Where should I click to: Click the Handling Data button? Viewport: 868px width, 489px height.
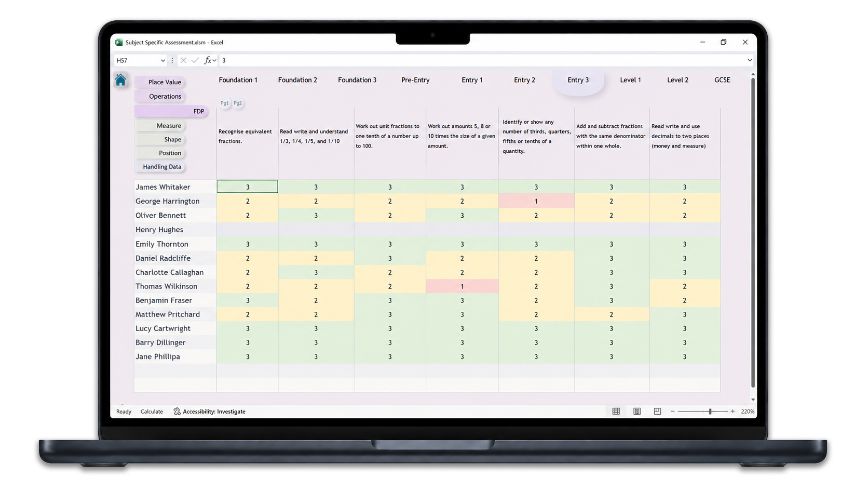point(160,167)
